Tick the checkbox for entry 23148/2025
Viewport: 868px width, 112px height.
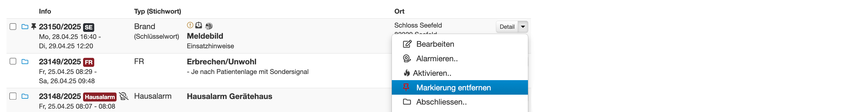(x=13, y=96)
